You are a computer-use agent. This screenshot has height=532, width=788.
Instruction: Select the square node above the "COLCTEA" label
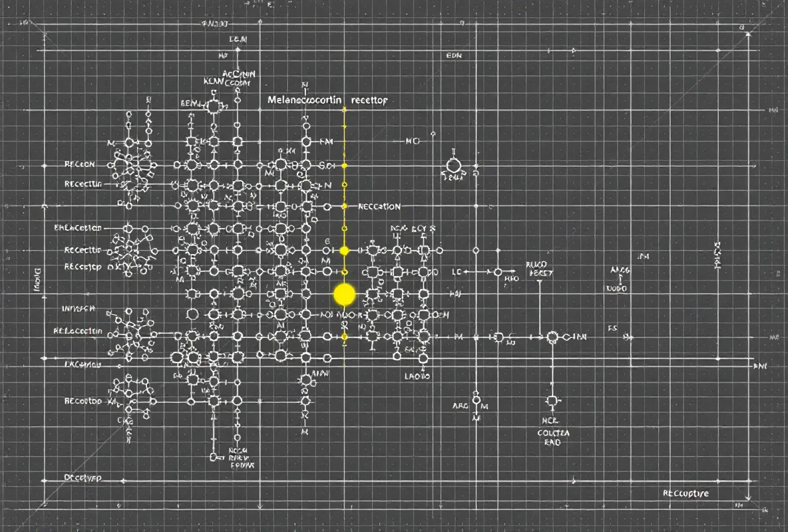(552, 401)
